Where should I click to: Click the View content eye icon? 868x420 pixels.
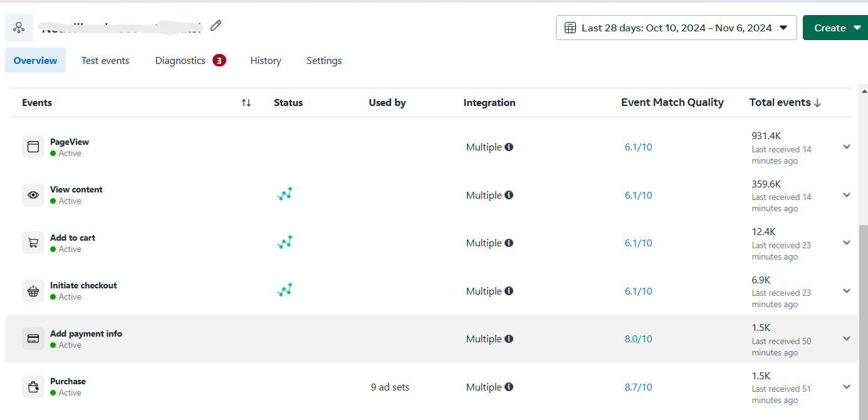pos(33,194)
